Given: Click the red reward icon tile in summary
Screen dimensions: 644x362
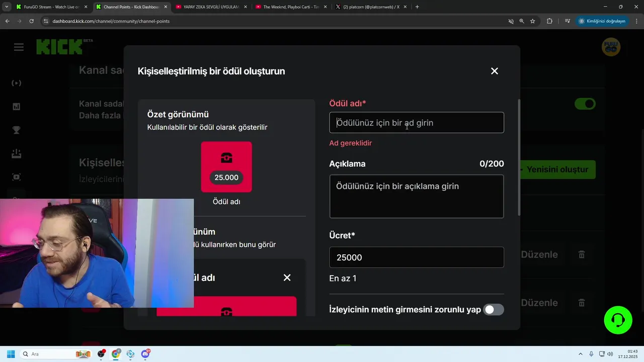Looking at the screenshot, I should [226, 166].
